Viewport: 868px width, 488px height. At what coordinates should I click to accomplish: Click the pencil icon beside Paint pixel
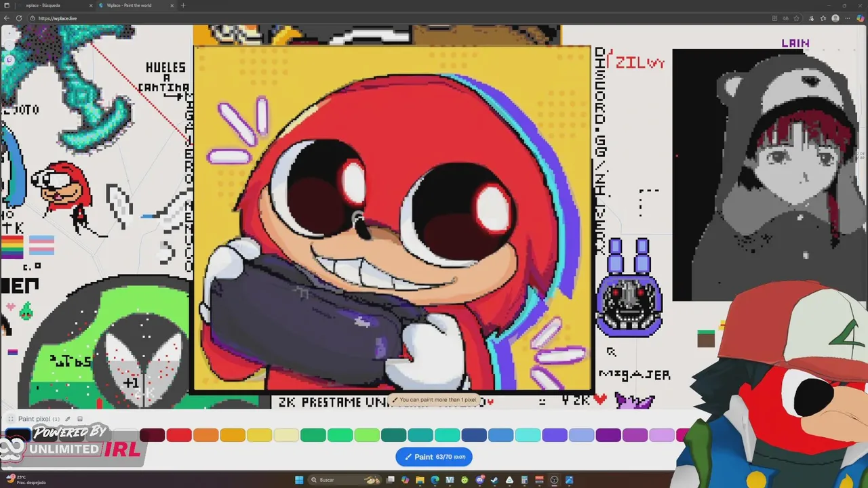click(68, 419)
